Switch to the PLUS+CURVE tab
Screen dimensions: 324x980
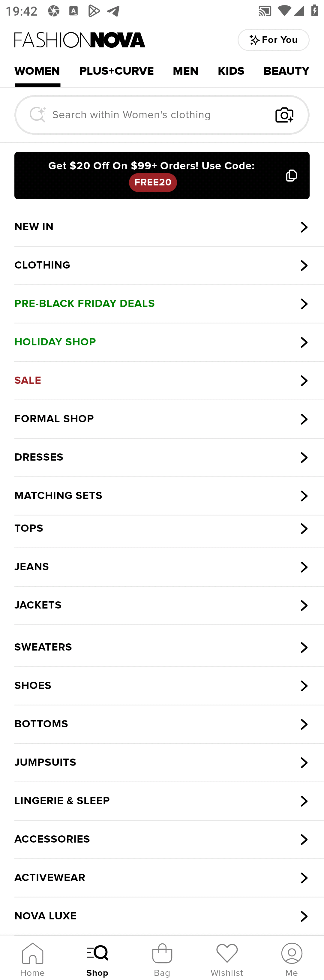(116, 71)
